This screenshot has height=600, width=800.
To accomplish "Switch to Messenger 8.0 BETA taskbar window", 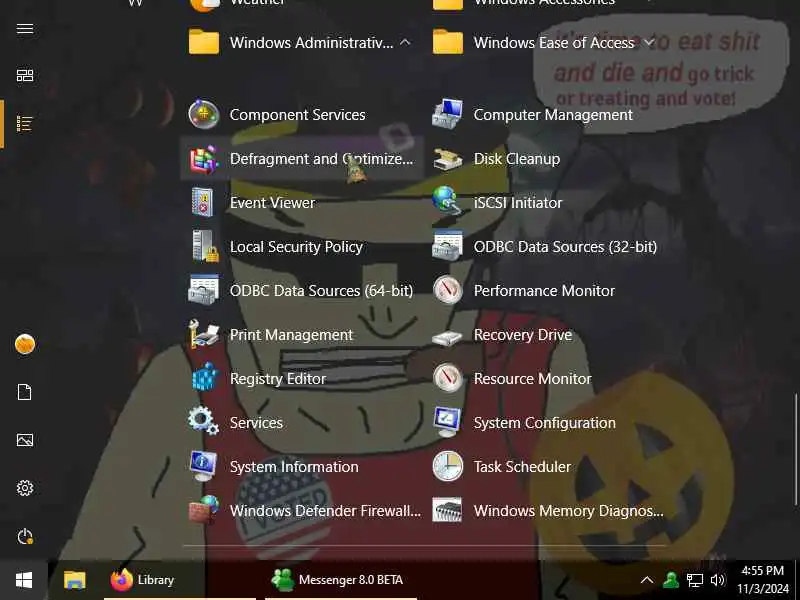I will click(x=341, y=580).
